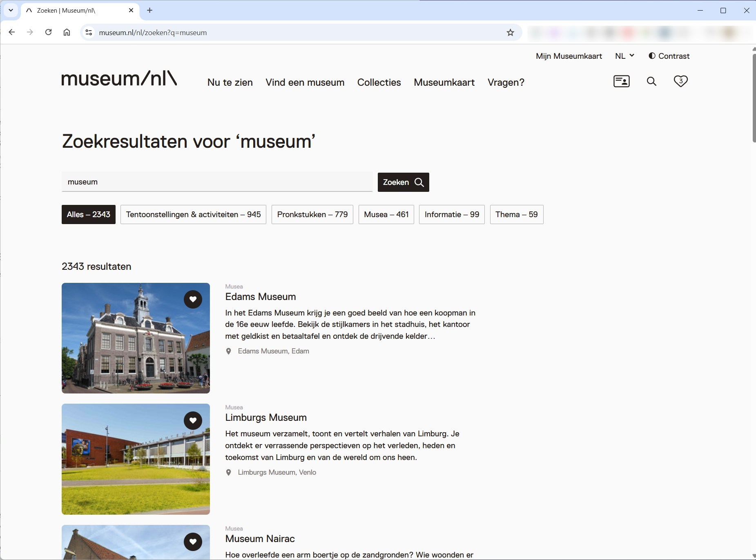Reload the current page
The image size is (756, 560).
click(48, 32)
